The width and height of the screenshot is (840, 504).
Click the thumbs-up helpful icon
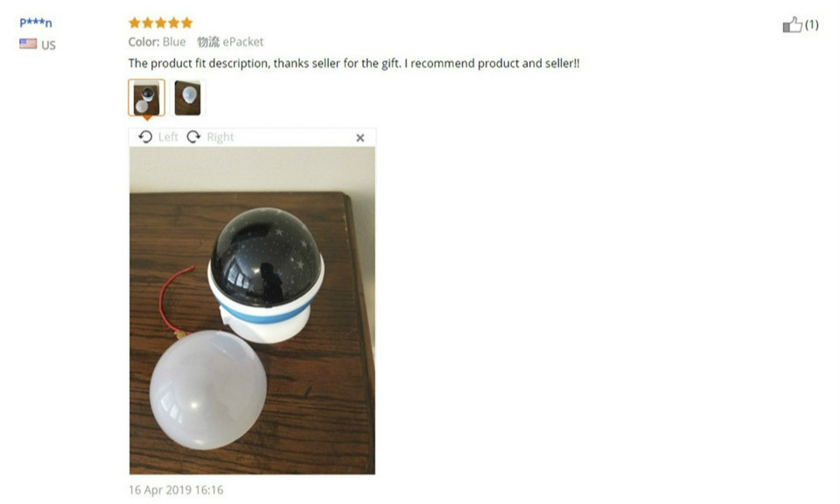click(x=793, y=24)
